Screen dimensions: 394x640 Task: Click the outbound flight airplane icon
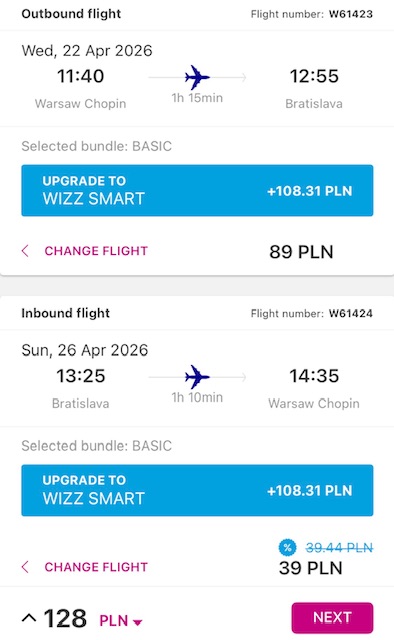(197, 77)
